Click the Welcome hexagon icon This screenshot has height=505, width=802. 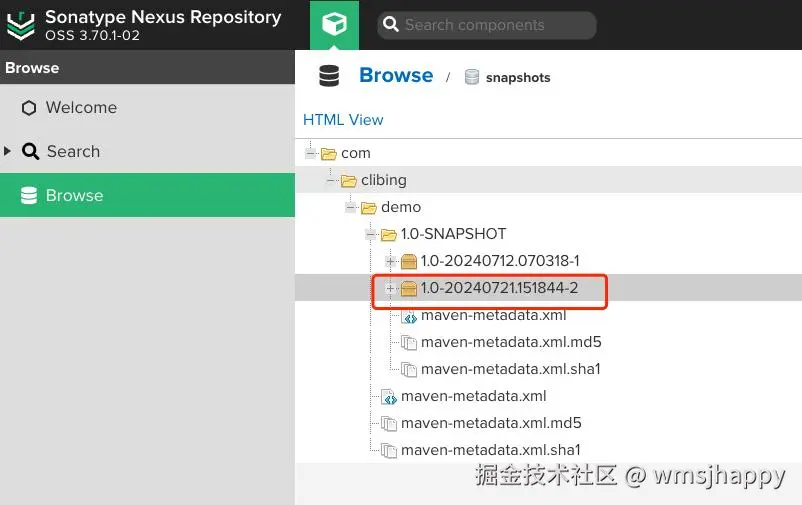[29, 108]
